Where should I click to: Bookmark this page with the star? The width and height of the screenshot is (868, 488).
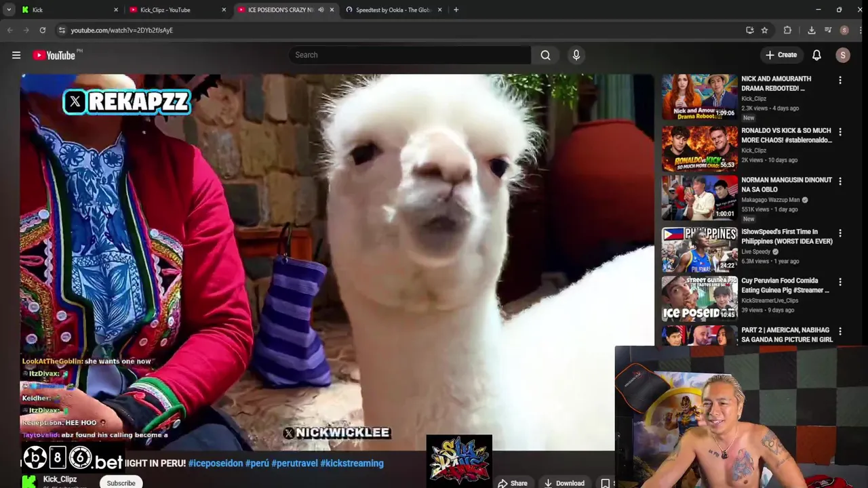(x=764, y=30)
